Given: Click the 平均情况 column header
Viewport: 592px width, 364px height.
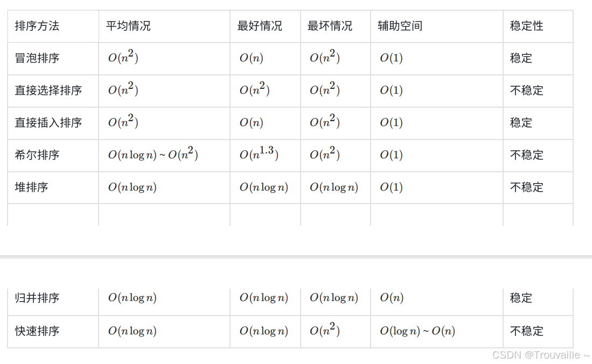Looking at the screenshot, I should [128, 26].
